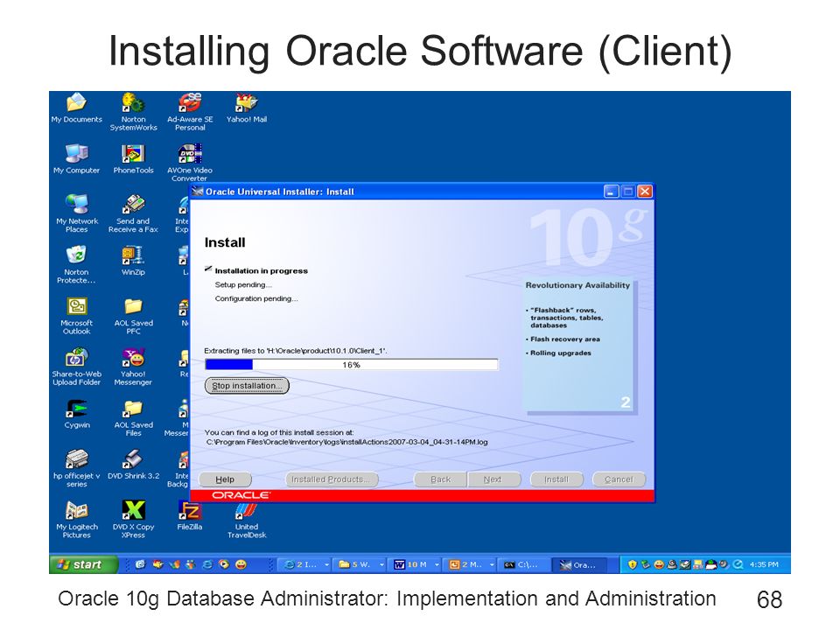Open the Microsoft Outlook desktop icon
The image size is (840, 630).
coord(76,316)
